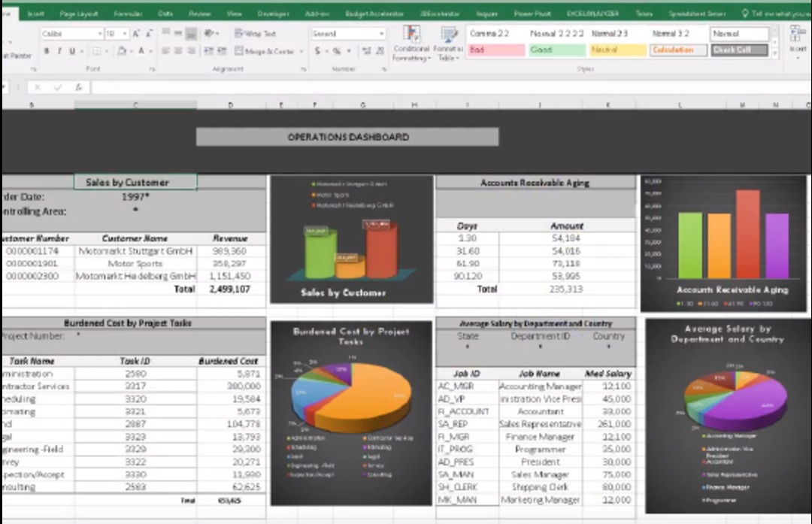
Task: Switch to the View ribbon tab
Action: 234,14
